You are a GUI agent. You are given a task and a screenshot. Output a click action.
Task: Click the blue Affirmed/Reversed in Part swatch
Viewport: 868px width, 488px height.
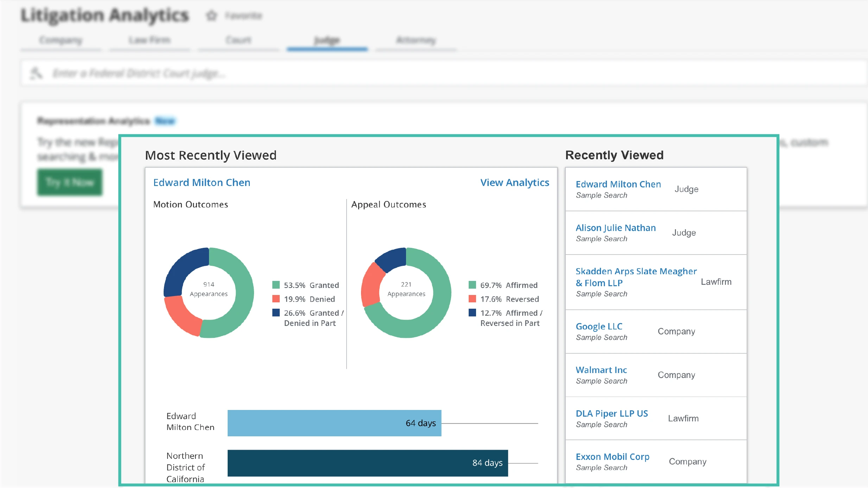(472, 313)
